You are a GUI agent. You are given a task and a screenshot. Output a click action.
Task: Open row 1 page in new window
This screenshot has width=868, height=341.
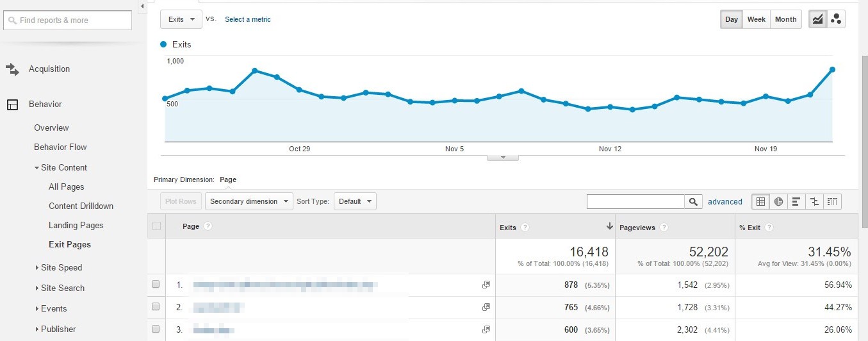[486, 285]
